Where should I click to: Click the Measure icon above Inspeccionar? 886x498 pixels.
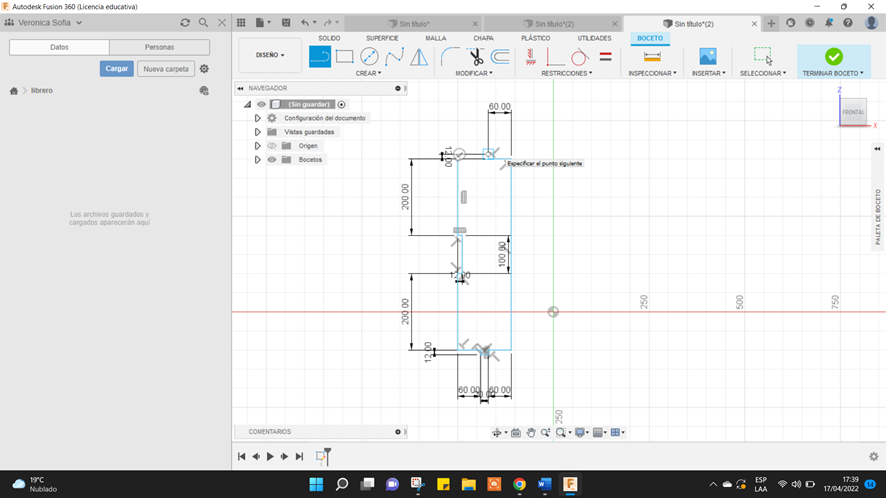click(x=652, y=57)
